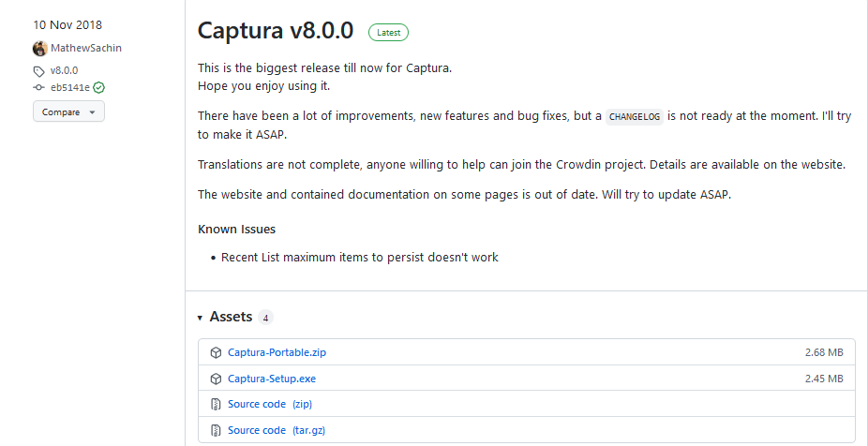
Task: Click the package icon for Captura-Portable.zip
Action: point(216,352)
